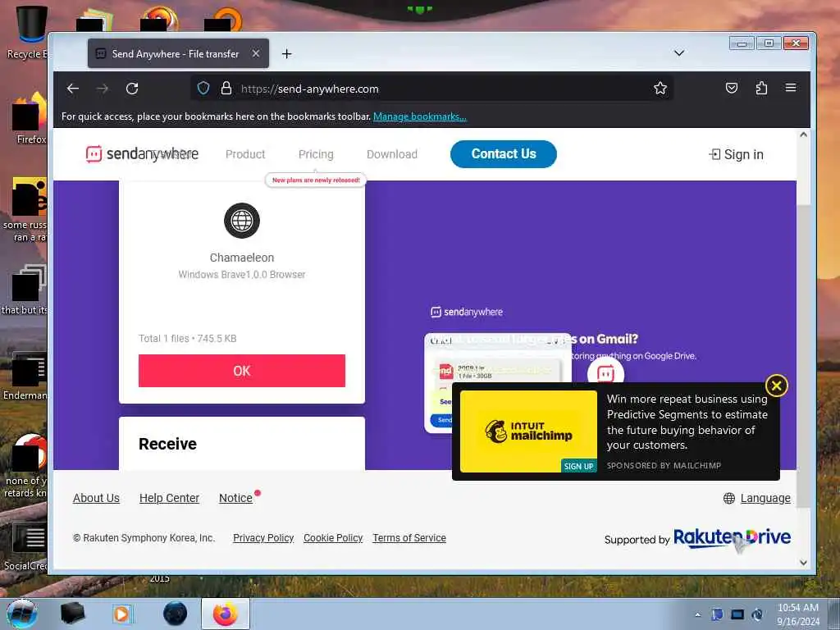840x630 pixels.
Task: Show site security info via padlock icon
Action: pos(226,88)
